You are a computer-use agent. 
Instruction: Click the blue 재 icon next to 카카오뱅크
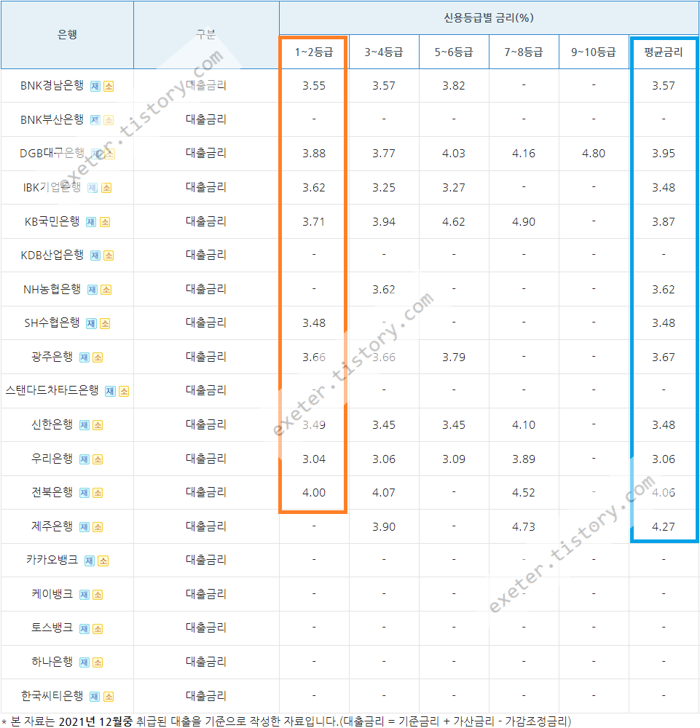click(x=90, y=561)
